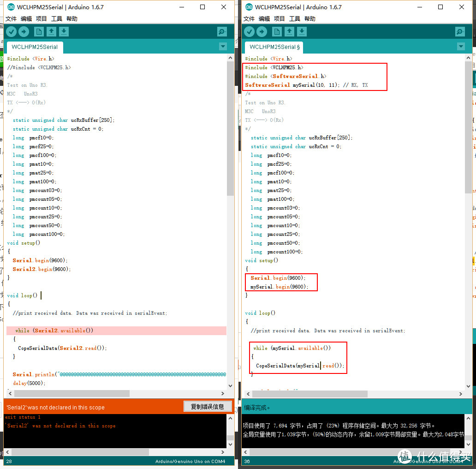This screenshot has height=469, width=476.
Task: Click Arduino logo icon in right title bar
Action: pyautogui.click(x=249, y=7)
